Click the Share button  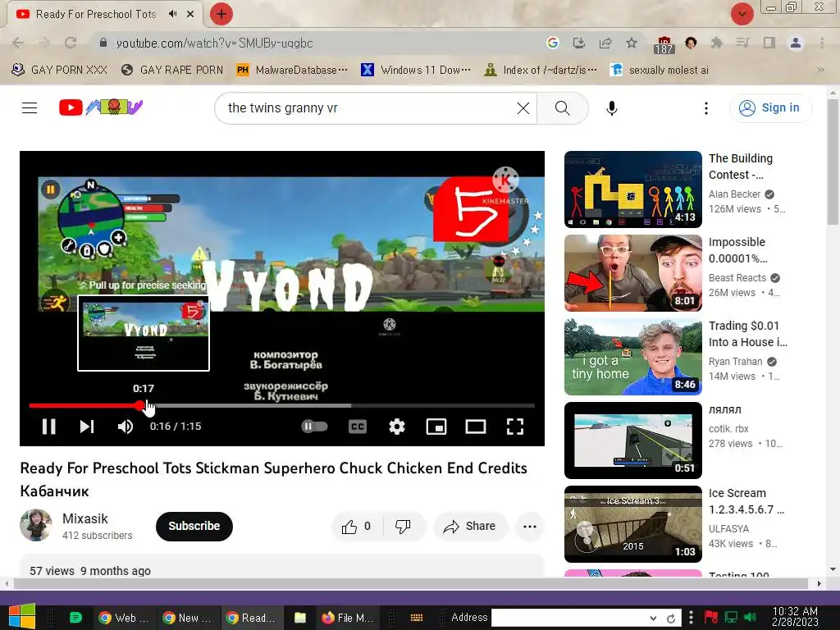click(x=469, y=527)
